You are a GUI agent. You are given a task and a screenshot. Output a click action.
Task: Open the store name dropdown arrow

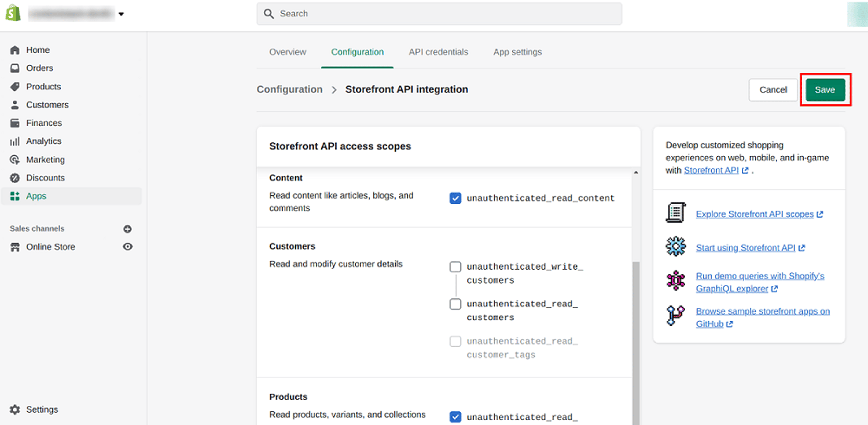(121, 14)
